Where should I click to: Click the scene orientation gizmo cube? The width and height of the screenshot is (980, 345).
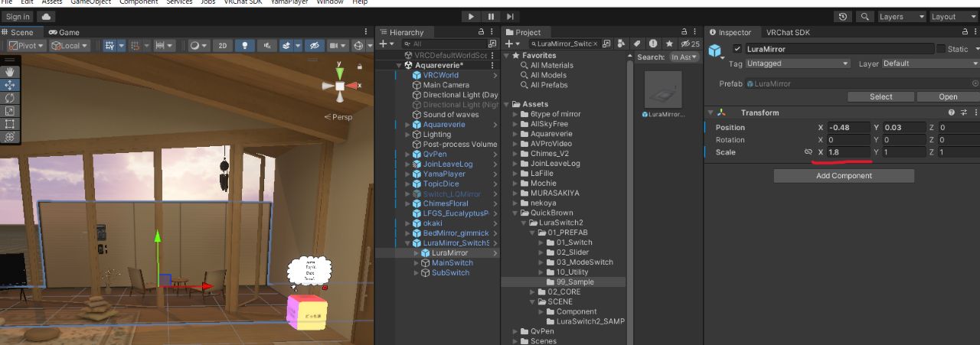click(340, 86)
